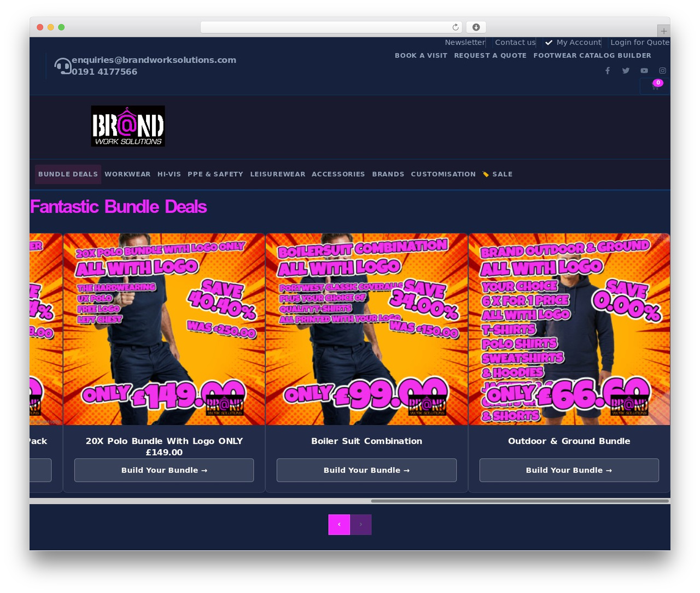This screenshot has height=593, width=700.
Task: Build Your Bundle for 20X Polo Bundle
Action: [164, 470]
